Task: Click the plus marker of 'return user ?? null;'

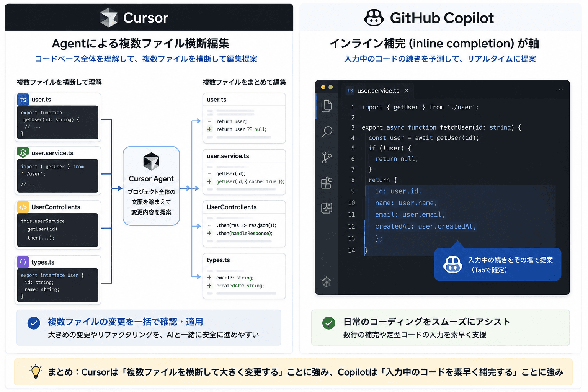Action: (209, 129)
